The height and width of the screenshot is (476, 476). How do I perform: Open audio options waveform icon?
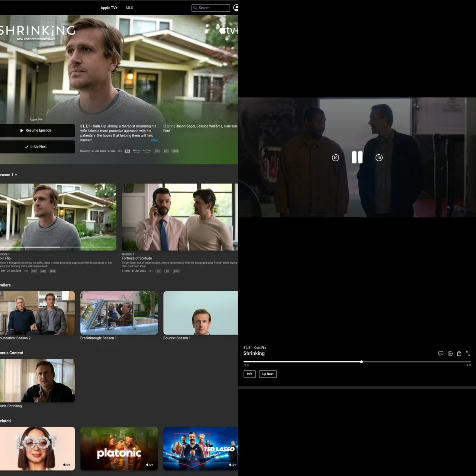tap(450, 353)
